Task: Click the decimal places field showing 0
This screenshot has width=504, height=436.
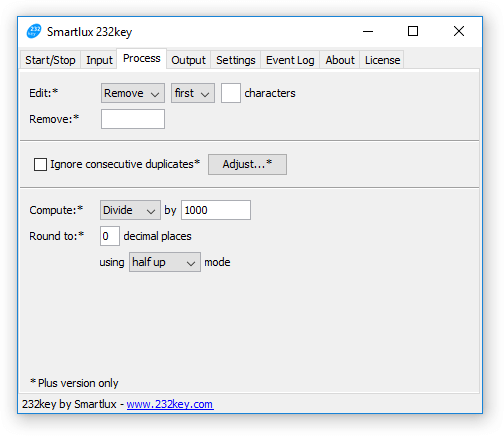Action: pos(110,236)
